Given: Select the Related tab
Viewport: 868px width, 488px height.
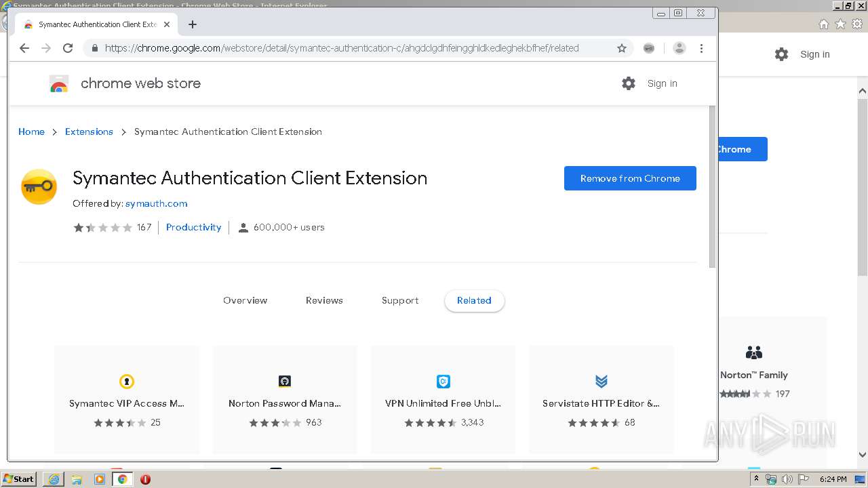Looking at the screenshot, I should (x=475, y=300).
